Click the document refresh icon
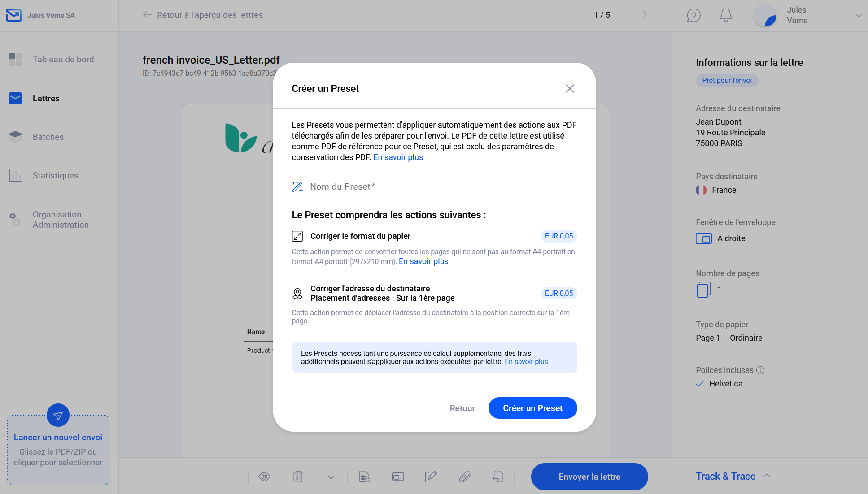868x494 pixels. tap(364, 477)
